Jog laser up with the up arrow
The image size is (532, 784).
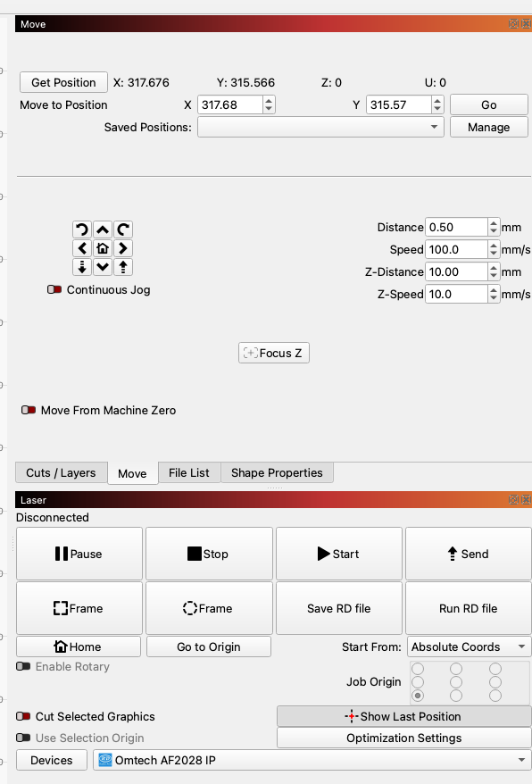[103, 229]
